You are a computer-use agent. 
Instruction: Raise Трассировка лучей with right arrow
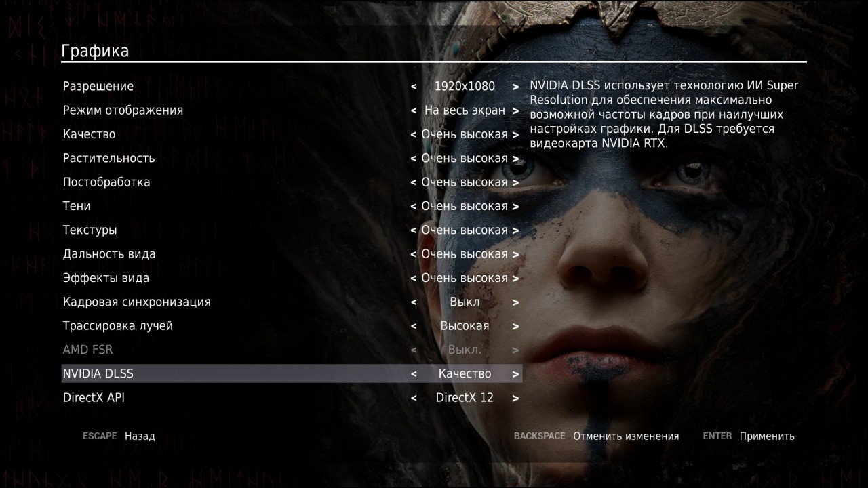515,326
